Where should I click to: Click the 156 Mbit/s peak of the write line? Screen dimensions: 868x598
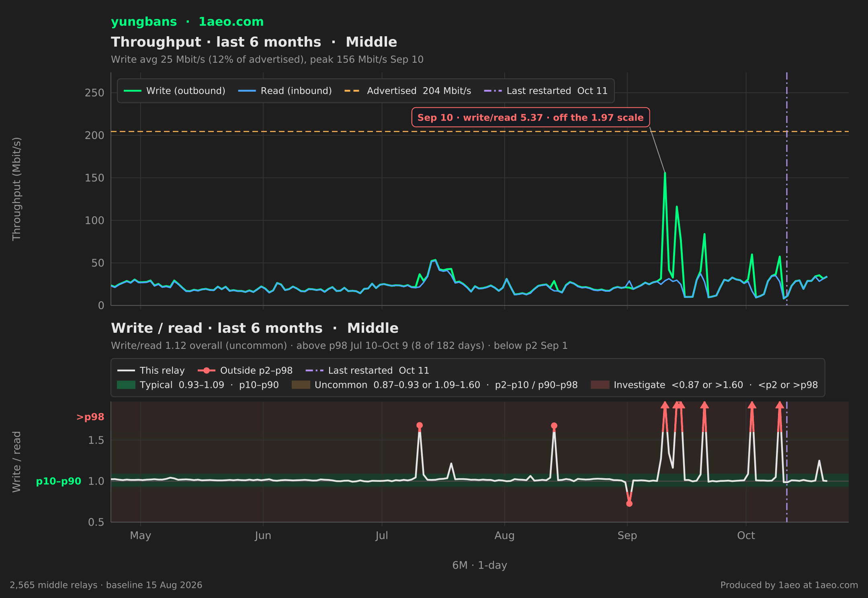pos(665,173)
